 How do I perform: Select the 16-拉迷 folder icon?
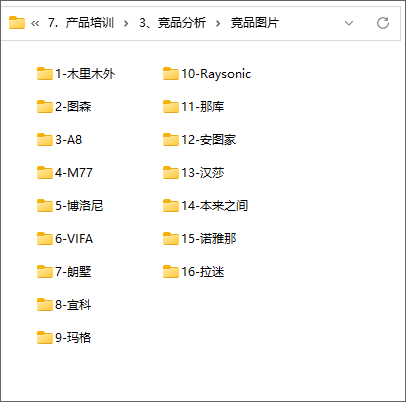point(171,272)
